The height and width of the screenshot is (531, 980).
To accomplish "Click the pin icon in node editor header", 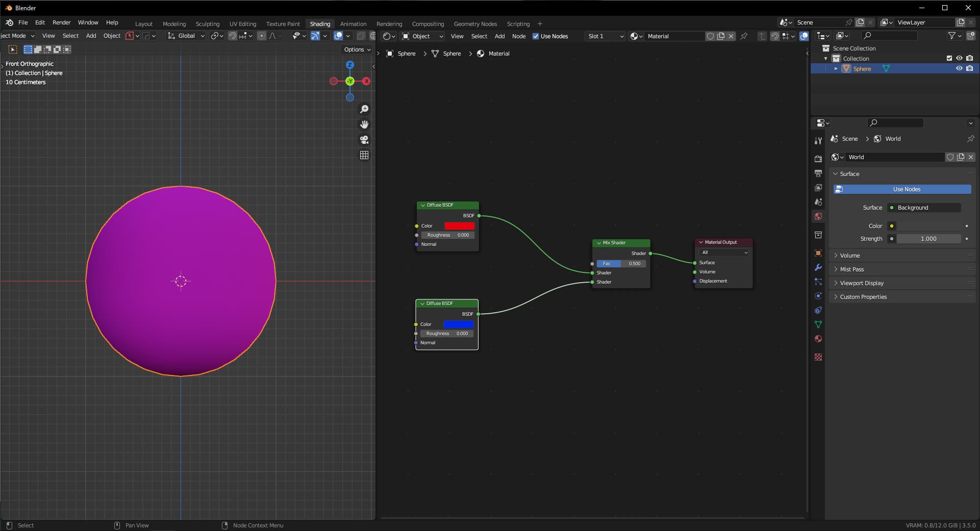I will click(744, 36).
